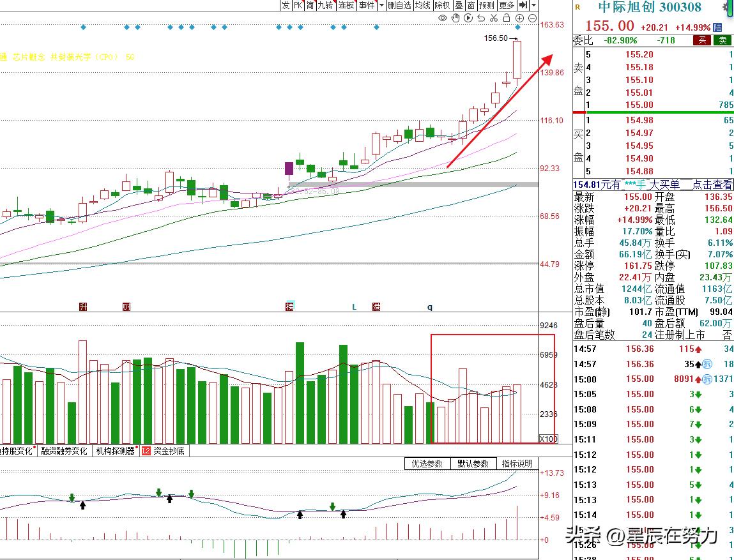Expand the dropdown after the jump-to-end arrow
The width and height of the screenshot is (734, 560).
pos(533,5)
